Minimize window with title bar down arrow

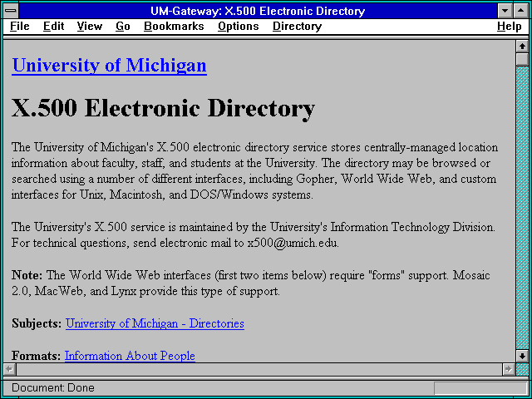(505, 11)
